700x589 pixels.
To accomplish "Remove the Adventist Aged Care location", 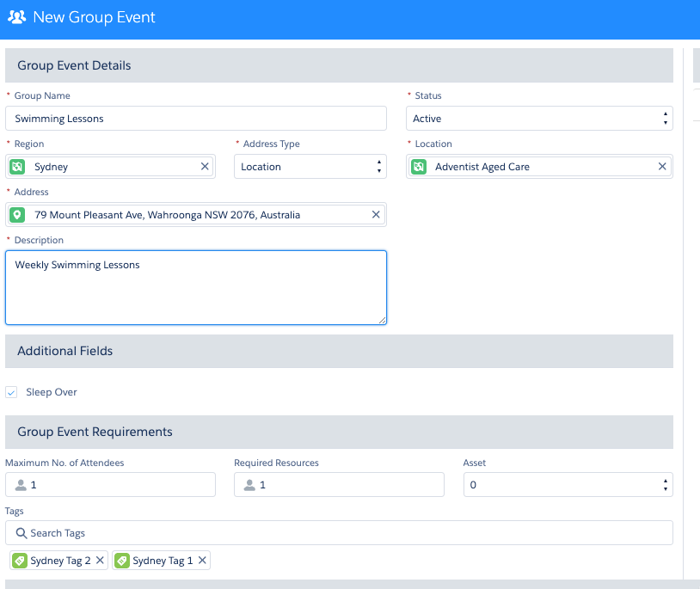I will pos(662,167).
